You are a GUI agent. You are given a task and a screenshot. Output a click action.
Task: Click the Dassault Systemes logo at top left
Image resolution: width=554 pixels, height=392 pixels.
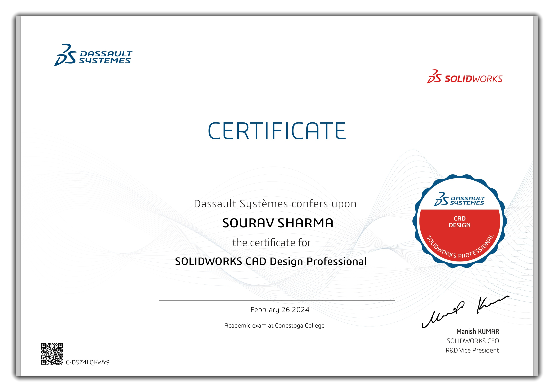click(93, 55)
